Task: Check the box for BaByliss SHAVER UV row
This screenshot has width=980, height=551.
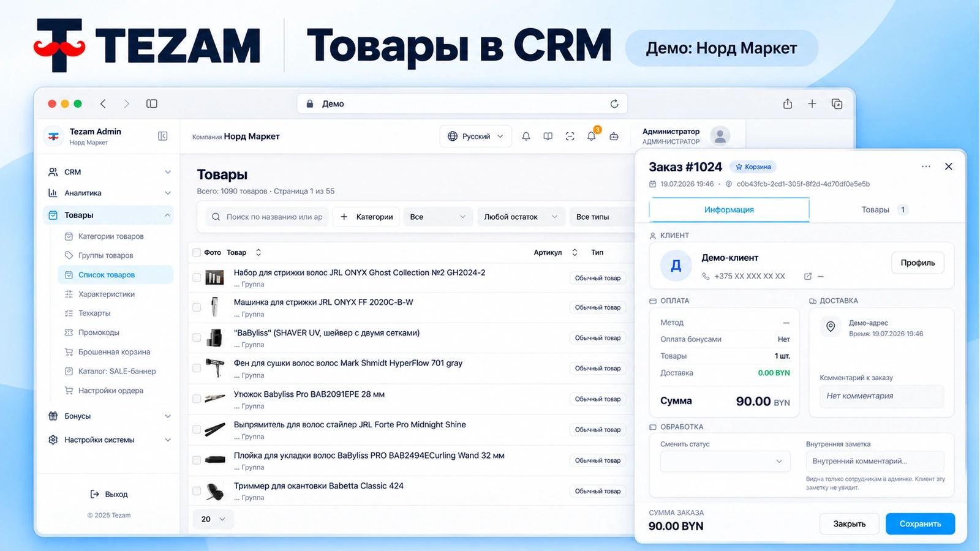Action: (197, 338)
